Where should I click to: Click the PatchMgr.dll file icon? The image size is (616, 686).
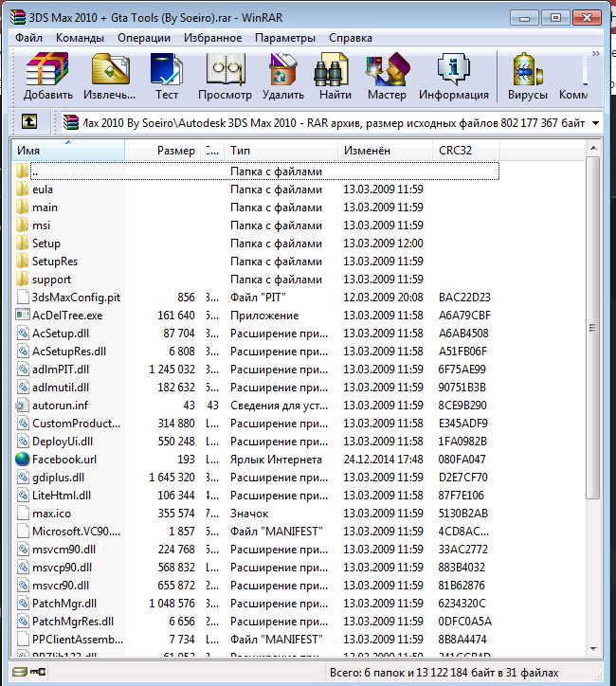click(23, 604)
